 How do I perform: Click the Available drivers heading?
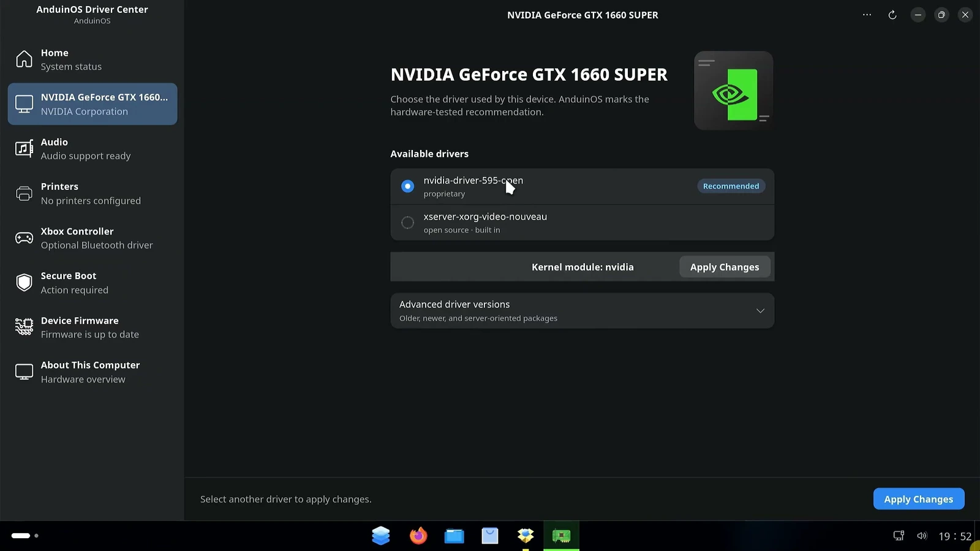pos(429,154)
